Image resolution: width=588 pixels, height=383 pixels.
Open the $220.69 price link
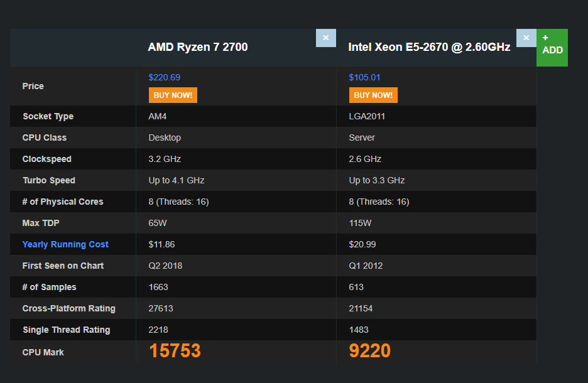pos(164,78)
